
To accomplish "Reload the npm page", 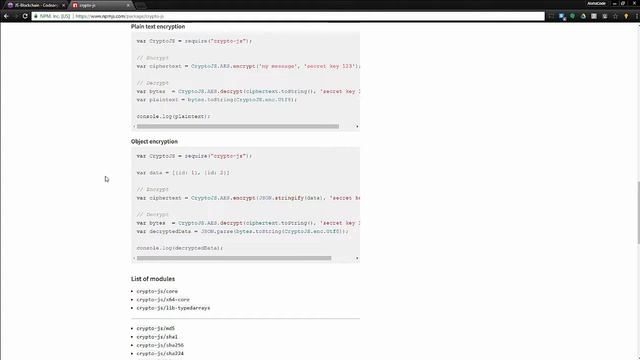I will point(25,16).
